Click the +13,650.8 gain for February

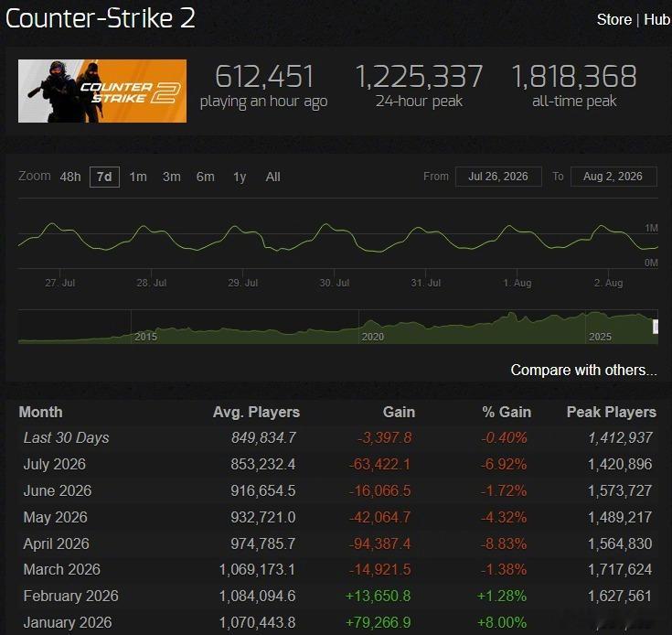click(378, 596)
